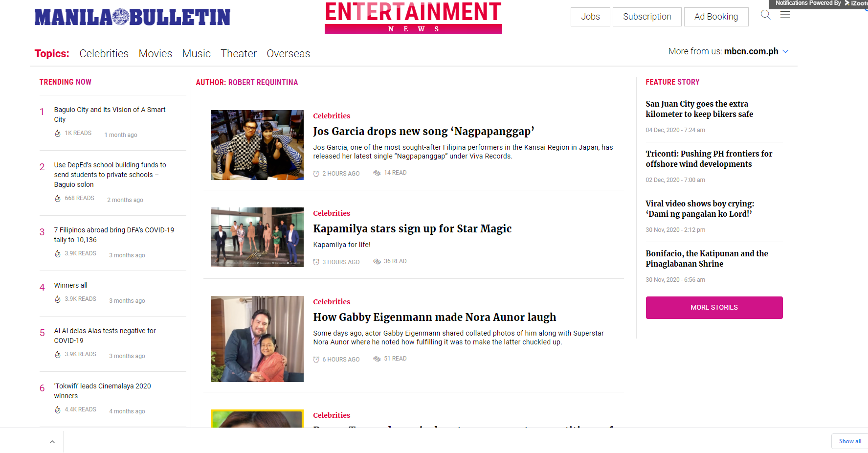868x453 pixels.
Task: Expand the mbcn.com.ph more sites dropdown
Action: [785, 51]
